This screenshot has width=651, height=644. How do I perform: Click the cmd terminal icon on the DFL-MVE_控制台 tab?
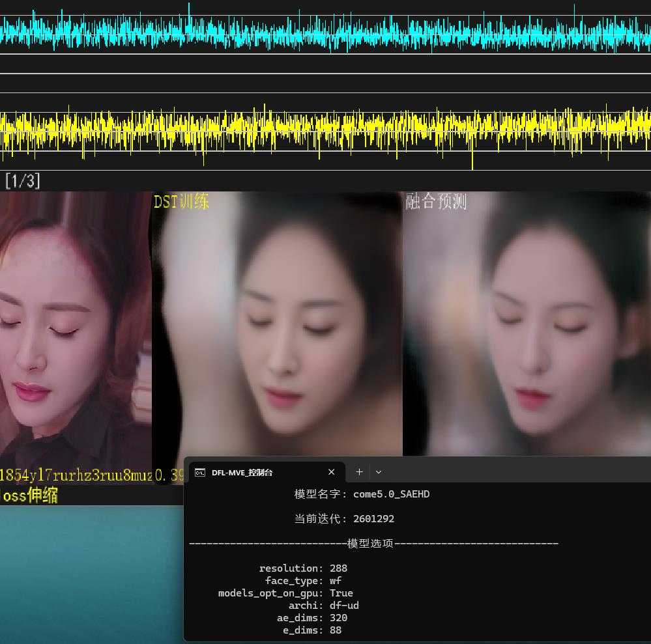point(201,472)
